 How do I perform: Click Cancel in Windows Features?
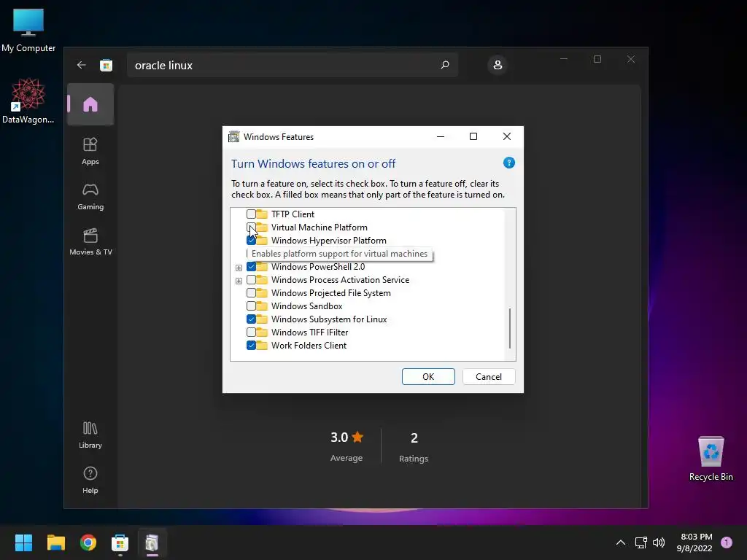click(x=488, y=377)
